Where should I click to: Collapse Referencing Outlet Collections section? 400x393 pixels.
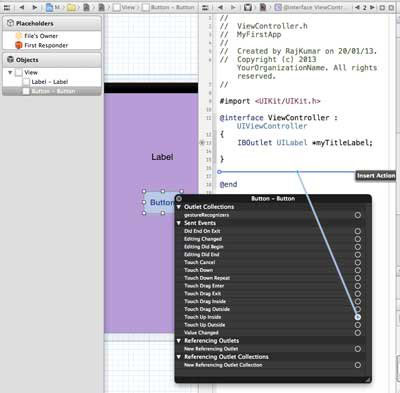point(179,357)
